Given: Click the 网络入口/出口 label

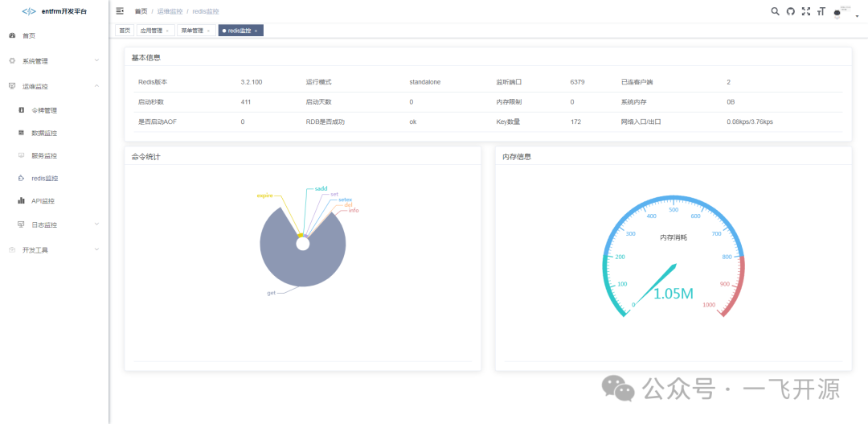Looking at the screenshot, I should [x=641, y=122].
